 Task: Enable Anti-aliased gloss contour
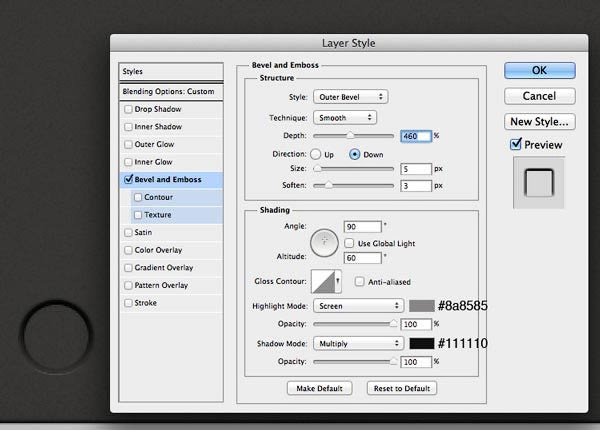coord(359,282)
